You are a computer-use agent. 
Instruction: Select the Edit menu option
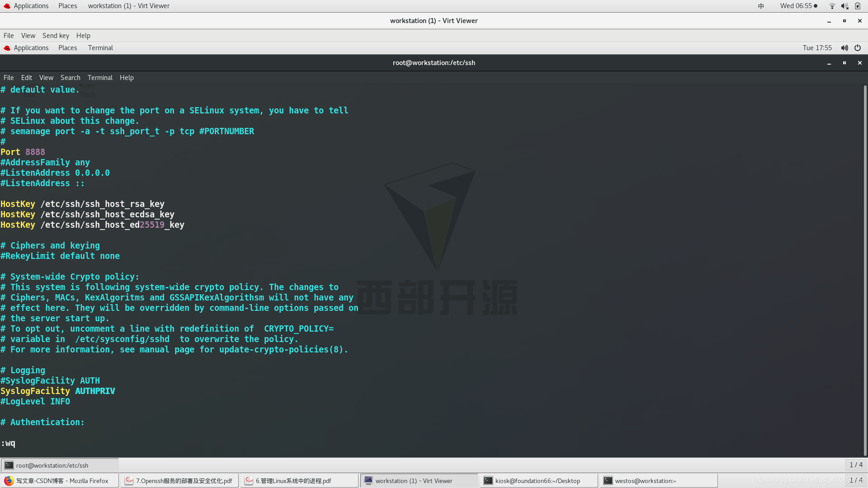pos(26,77)
